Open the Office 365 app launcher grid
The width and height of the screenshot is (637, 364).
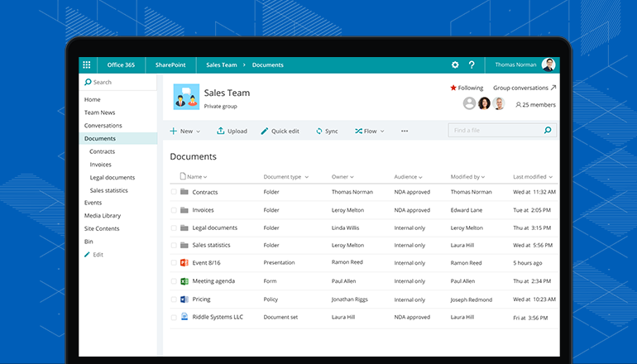pyautogui.click(x=87, y=65)
